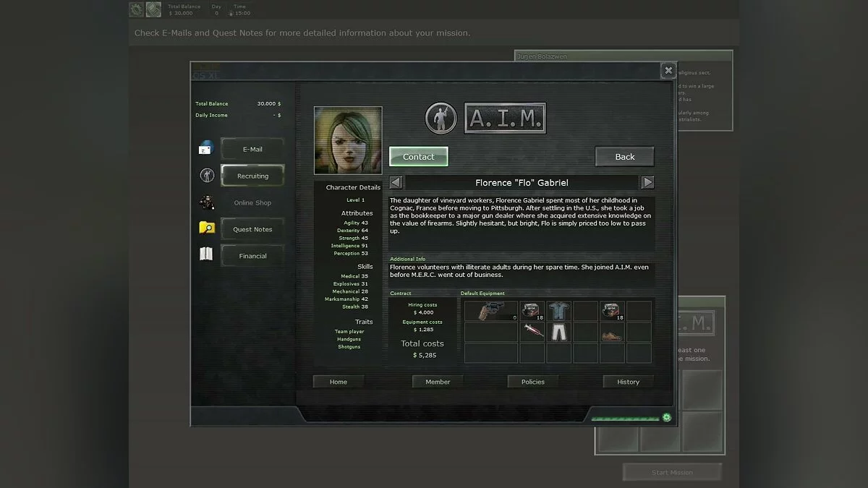
Task: Close the laptop window with the X
Action: [x=668, y=70]
